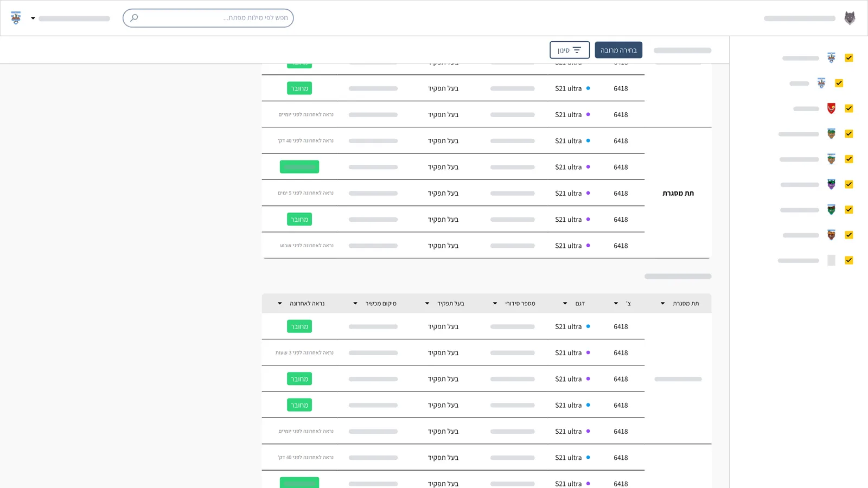Focus the keyword search field
This screenshot has width=868, height=488.
point(208,18)
